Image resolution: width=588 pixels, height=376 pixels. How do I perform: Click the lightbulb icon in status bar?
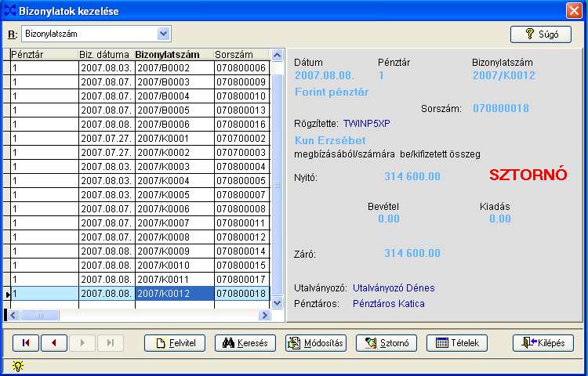click(17, 366)
